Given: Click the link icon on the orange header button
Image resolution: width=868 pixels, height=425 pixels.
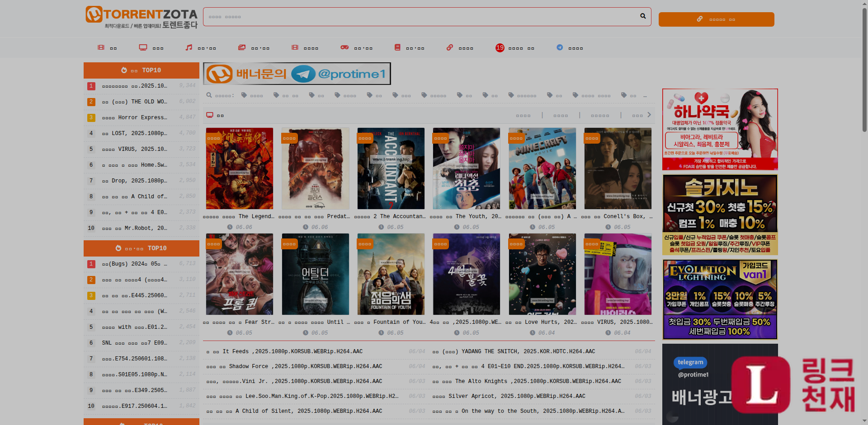Looking at the screenshot, I should 699,19.
